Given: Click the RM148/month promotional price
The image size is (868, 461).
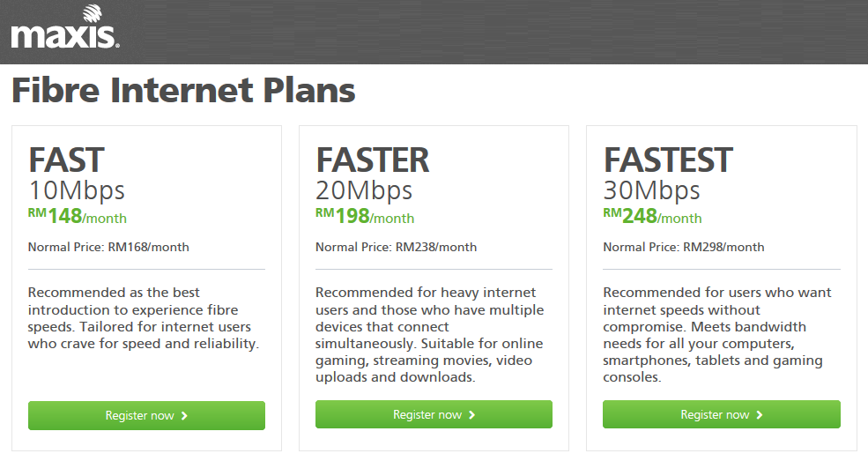Looking at the screenshot, I should click(78, 216).
